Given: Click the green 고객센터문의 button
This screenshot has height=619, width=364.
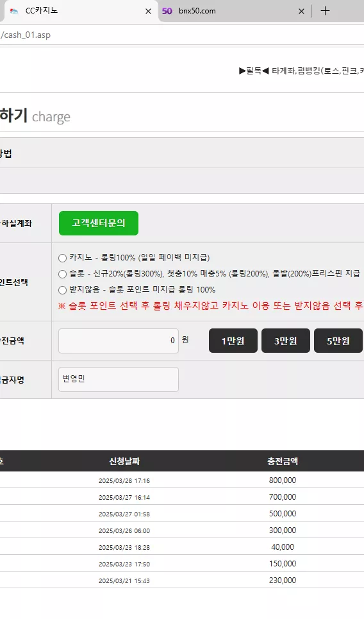Looking at the screenshot, I should [99, 223].
